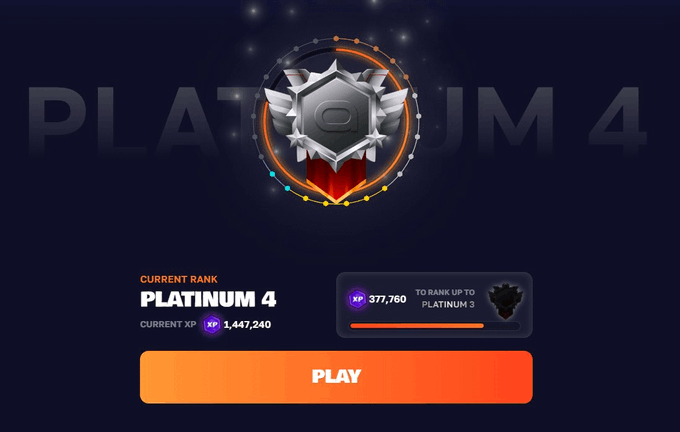The width and height of the screenshot is (680, 432).
Task: Click the red ribbon under the badge
Action: pos(336,178)
